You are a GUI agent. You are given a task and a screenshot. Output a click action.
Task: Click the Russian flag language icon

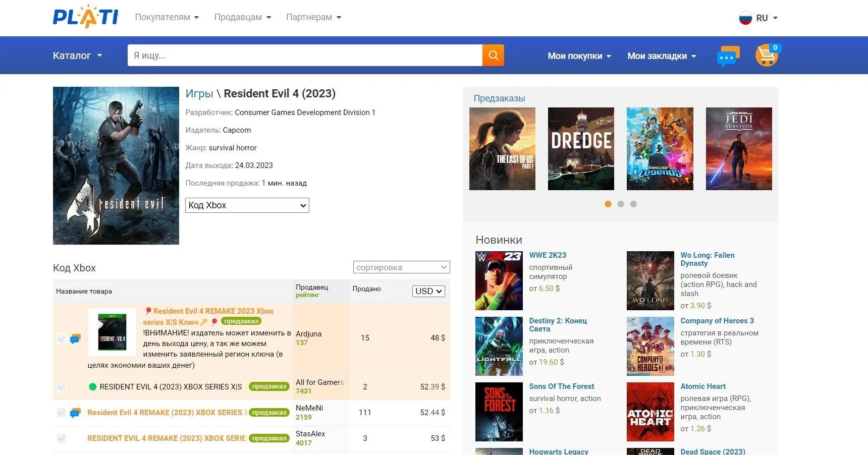pos(745,18)
